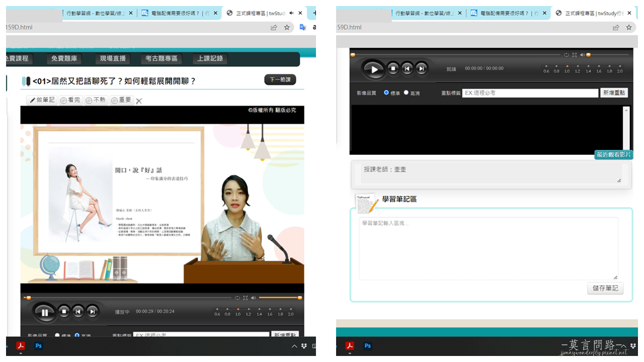Mark lesson as 看完
This screenshot has width=644, height=362.
[70, 100]
